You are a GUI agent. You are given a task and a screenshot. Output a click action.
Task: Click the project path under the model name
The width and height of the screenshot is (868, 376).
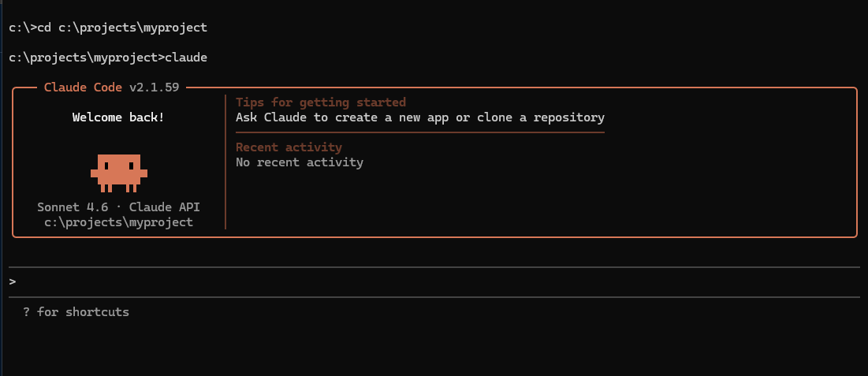[118, 222]
